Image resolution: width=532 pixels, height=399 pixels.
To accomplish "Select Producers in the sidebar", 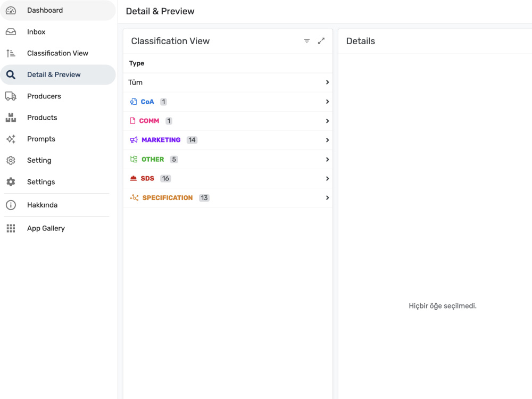I will click(58, 96).
